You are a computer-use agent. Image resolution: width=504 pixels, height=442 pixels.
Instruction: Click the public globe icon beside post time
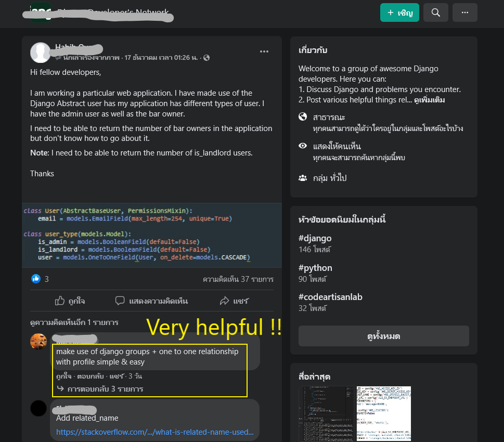pyautogui.click(x=206, y=58)
